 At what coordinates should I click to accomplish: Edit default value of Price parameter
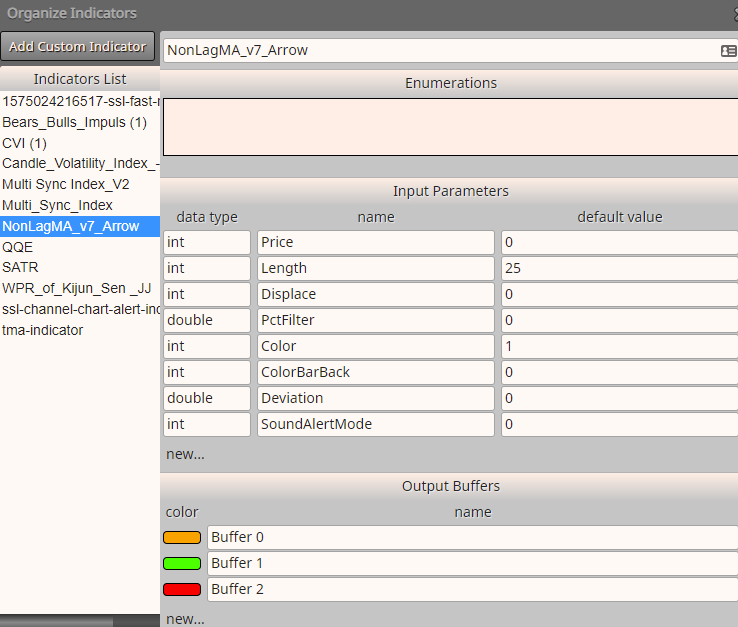pyautogui.click(x=619, y=242)
